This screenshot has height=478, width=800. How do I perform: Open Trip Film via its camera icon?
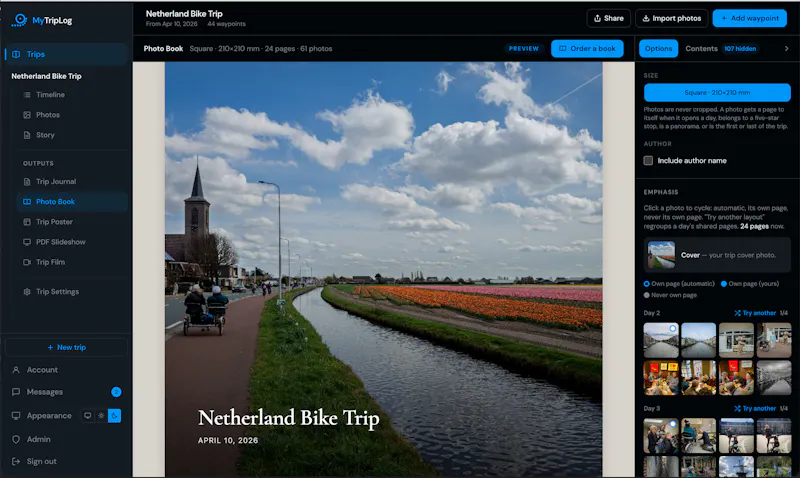[x=27, y=262]
